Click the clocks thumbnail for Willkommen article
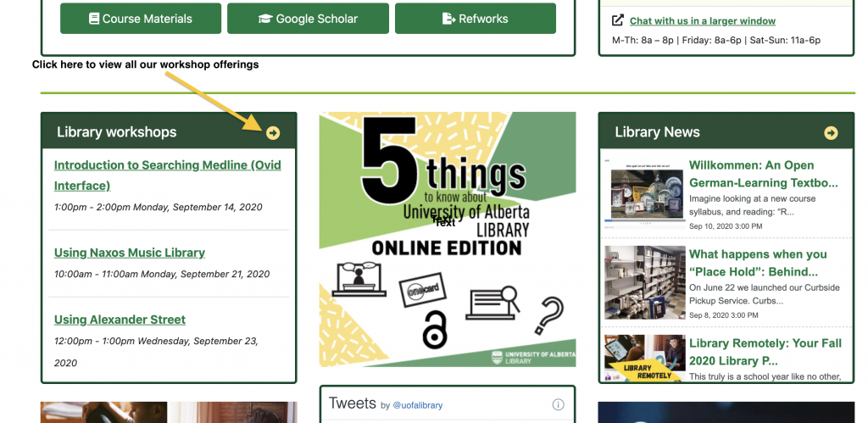Viewport: 868px width, 423px height. tap(645, 196)
